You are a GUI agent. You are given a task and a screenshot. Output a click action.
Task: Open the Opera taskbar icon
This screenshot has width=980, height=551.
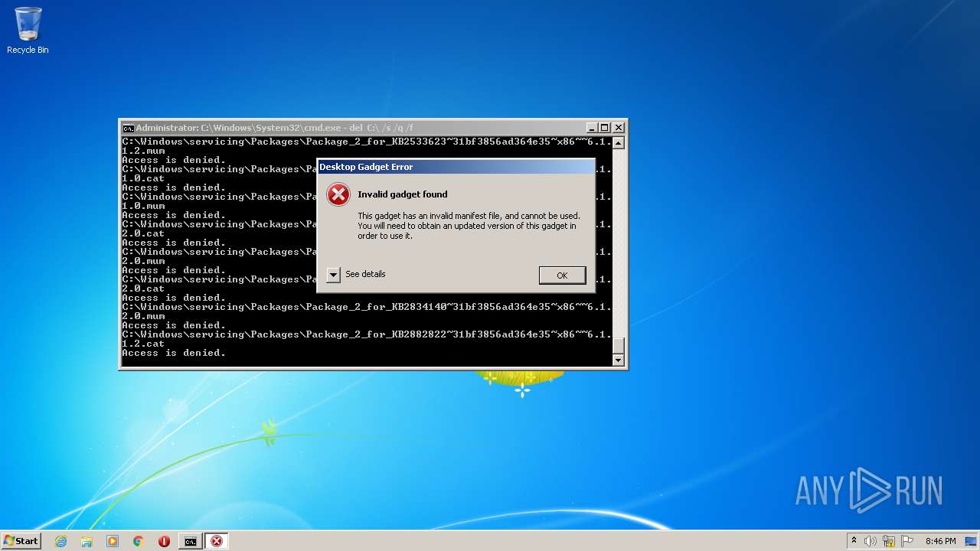[164, 541]
